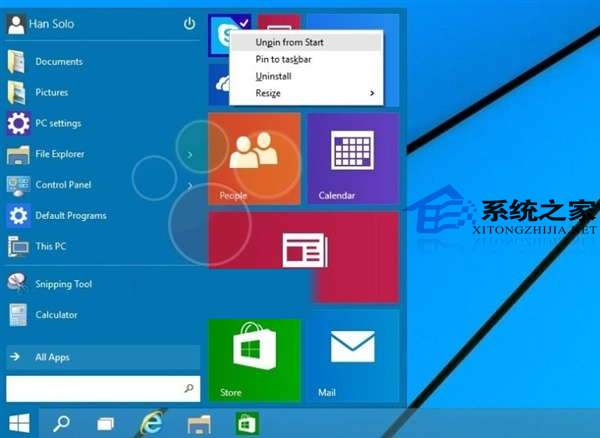This screenshot has height=438, width=600.
Task: Choose Pin to taskbar
Action: (283, 59)
